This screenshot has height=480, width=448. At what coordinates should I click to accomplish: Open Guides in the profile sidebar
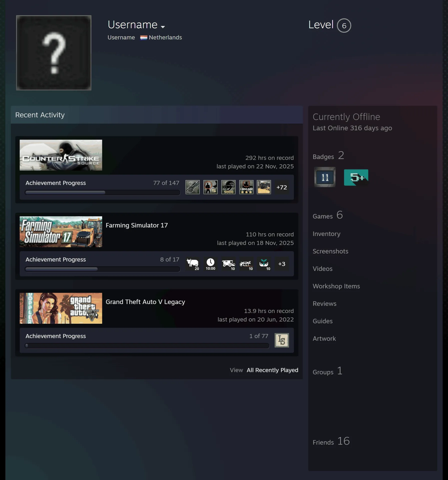tap(322, 321)
